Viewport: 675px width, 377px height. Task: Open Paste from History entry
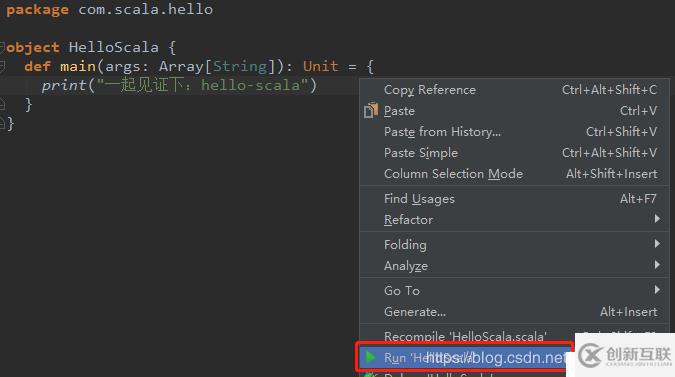point(514,132)
